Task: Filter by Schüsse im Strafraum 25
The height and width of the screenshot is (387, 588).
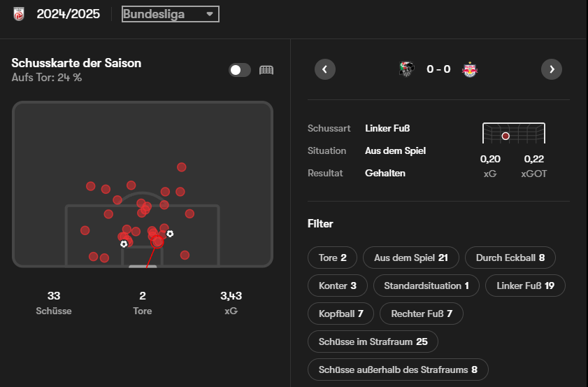Action: [x=373, y=342]
